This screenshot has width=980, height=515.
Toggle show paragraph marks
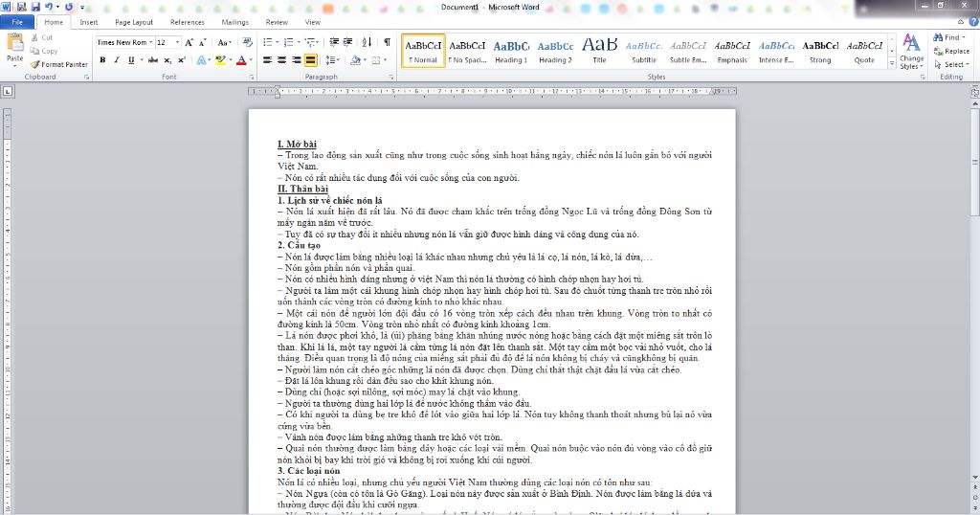(387, 42)
